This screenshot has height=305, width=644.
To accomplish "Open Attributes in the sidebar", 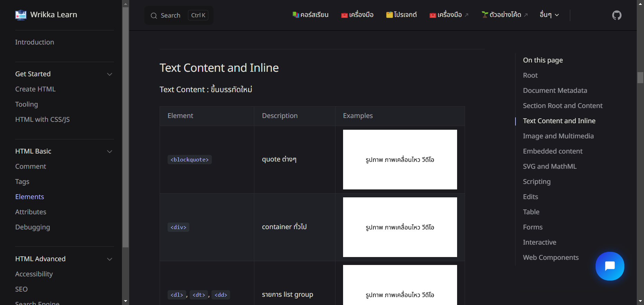I will tap(31, 212).
